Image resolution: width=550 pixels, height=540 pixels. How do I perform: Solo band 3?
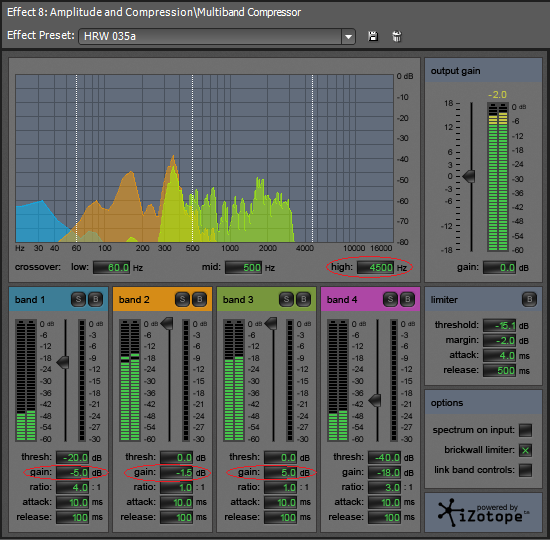click(x=286, y=299)
